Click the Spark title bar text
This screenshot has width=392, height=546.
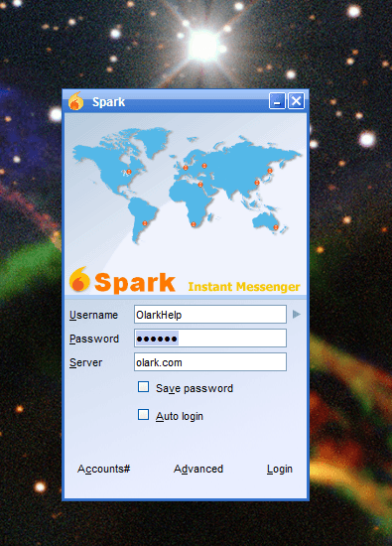point(108,102)
